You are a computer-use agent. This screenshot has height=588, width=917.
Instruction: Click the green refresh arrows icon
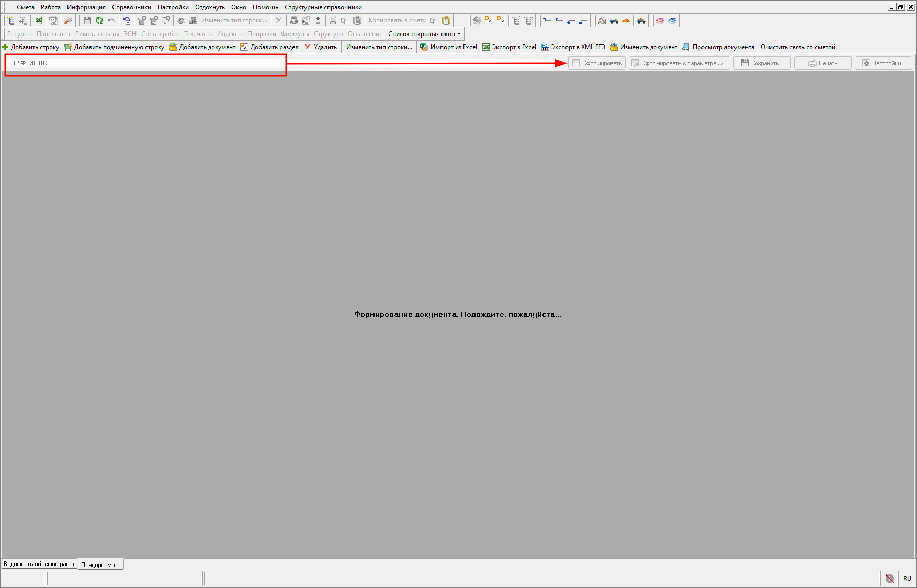coord(99,20)
